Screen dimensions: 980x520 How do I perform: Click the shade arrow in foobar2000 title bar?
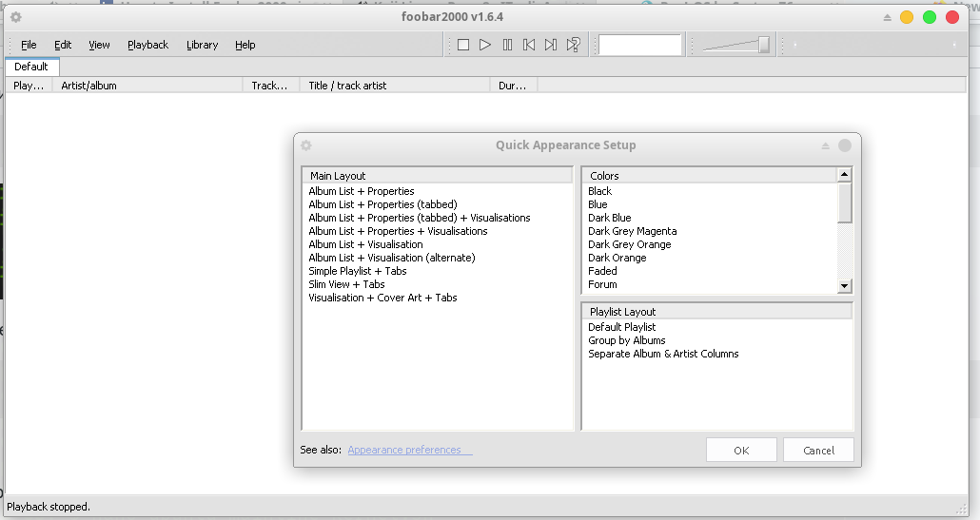click(x=887, y=17)
